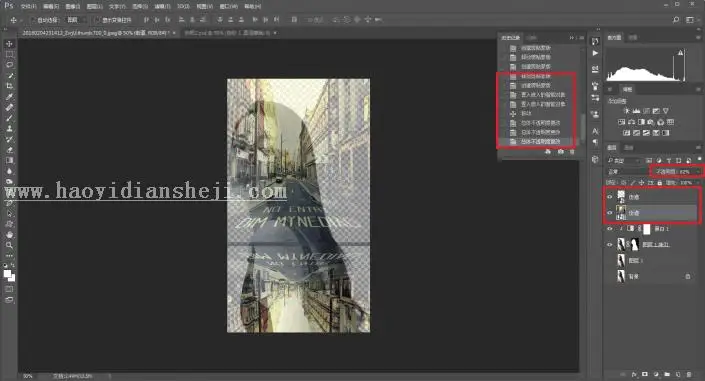Image resolution: width=705 pixels, height=381 pixels.
Task: Switch to the second document tab
Action: tap(230, 33)
